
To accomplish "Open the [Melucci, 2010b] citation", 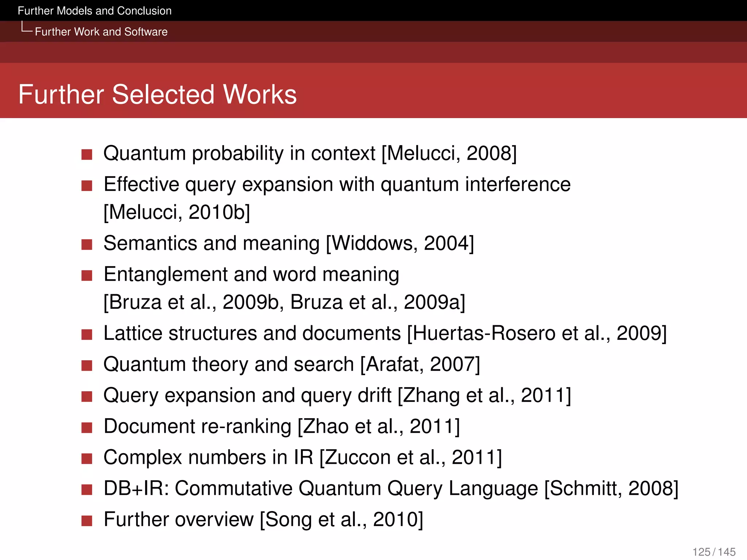I will click(x=177, y=213).
